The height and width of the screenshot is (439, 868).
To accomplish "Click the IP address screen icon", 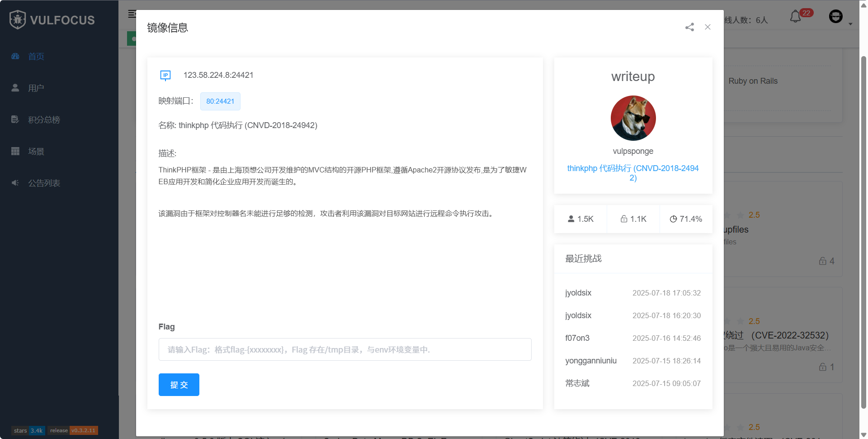I will coord(165,75).
